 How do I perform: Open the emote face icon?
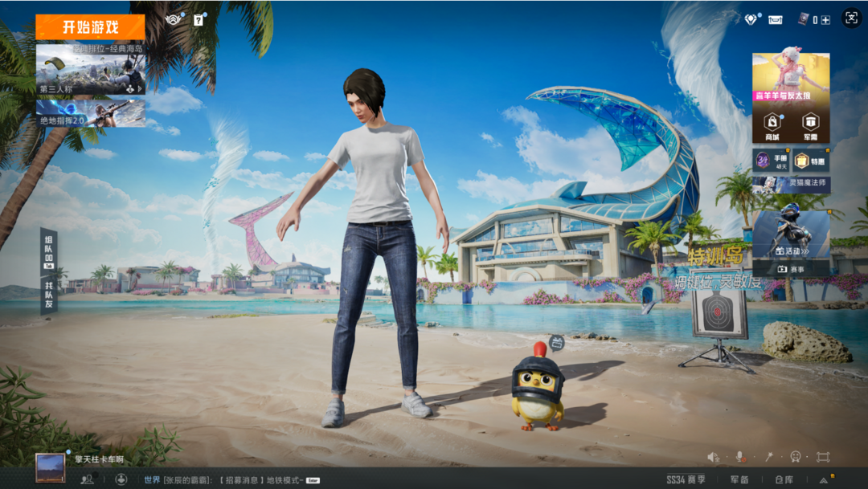point(796,456)
